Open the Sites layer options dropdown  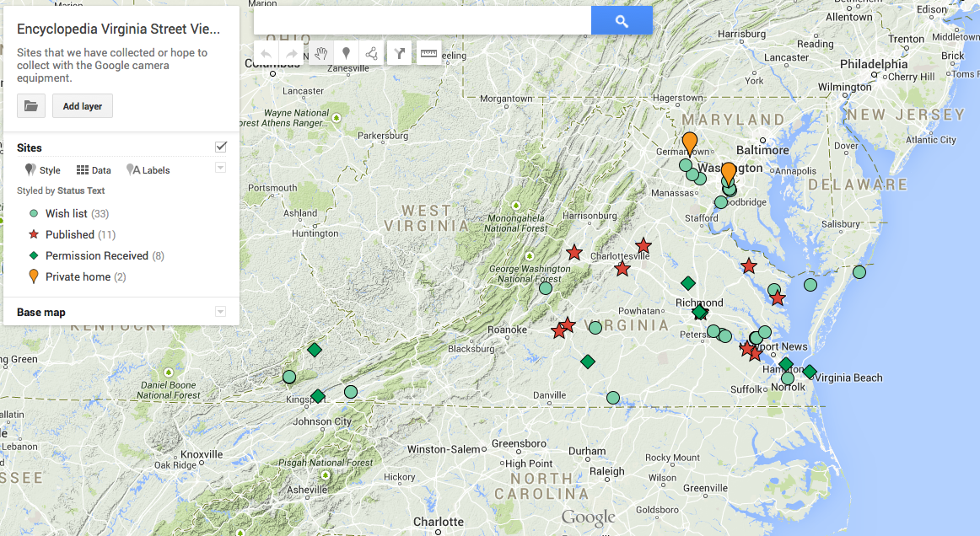pos(221,168)
